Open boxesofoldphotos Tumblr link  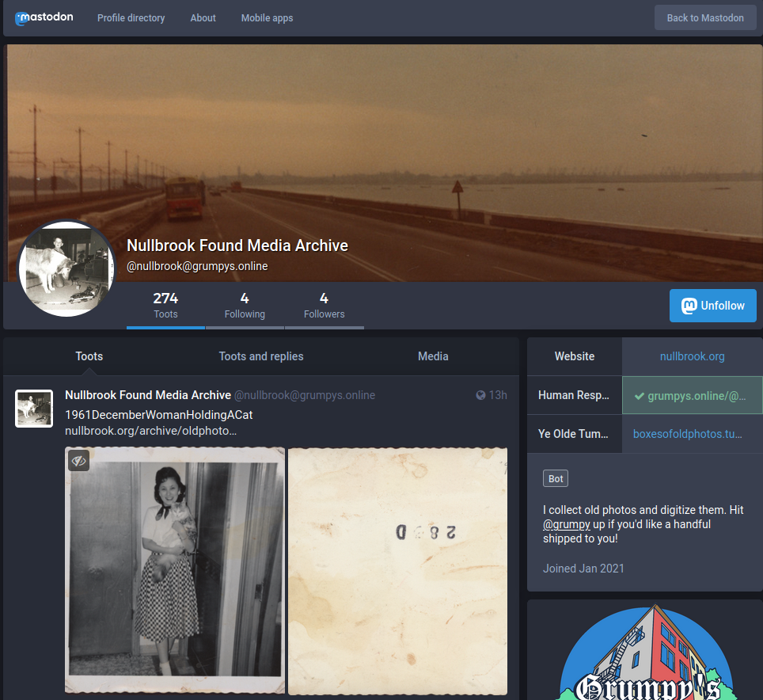pyautogui.click(x=687, y=434)
